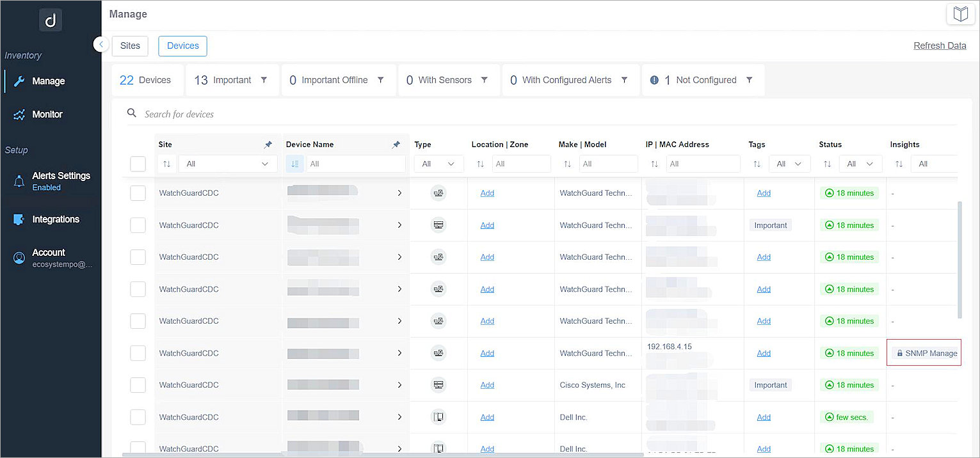Switch to the Sites tab
Image resolution: width=980 pixels, height=458 pixels.
click(129, 45)
